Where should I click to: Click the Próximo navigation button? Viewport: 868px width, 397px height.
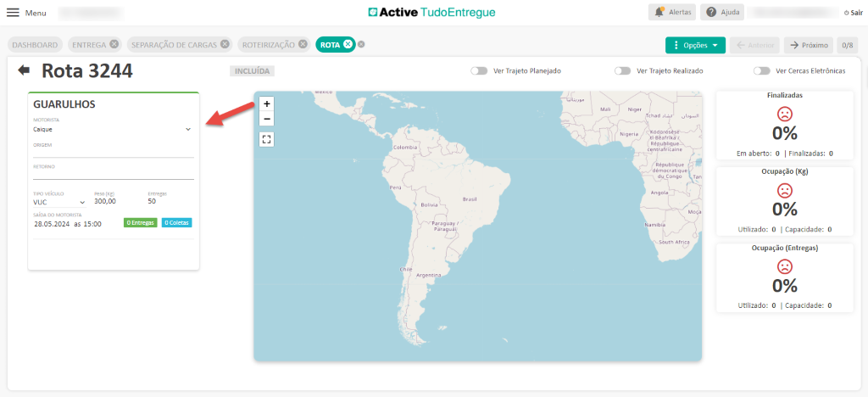click(x=809, y=46)
